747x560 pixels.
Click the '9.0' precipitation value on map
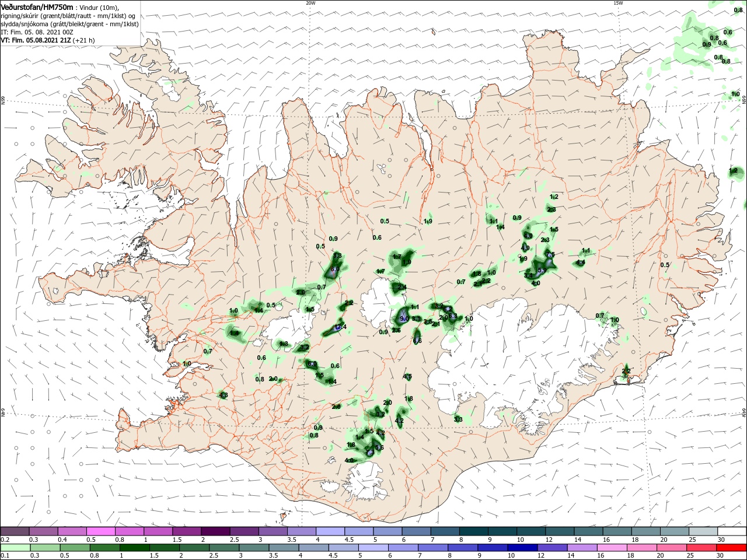404,318
